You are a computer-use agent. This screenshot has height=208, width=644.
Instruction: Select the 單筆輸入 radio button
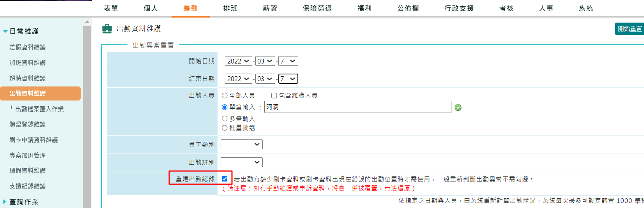click(225, 107)
